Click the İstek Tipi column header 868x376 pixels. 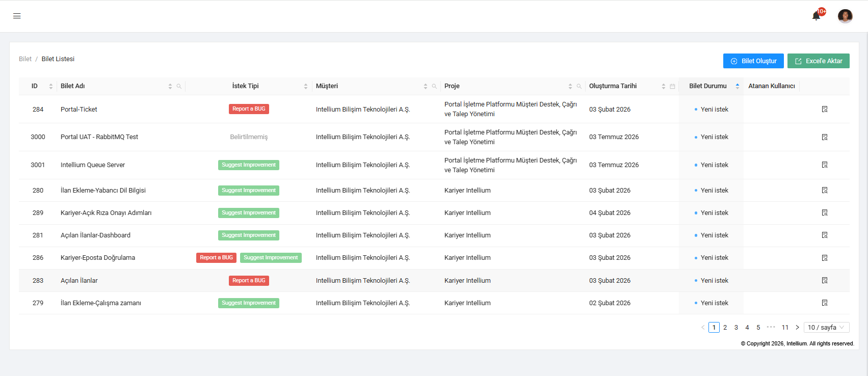(246, 86)
